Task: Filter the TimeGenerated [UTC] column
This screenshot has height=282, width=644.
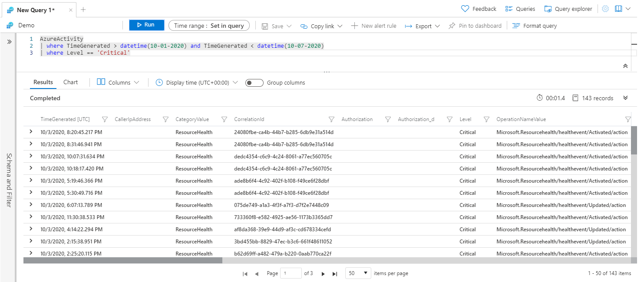Action: pyautogui.click(x=105, y=119)
